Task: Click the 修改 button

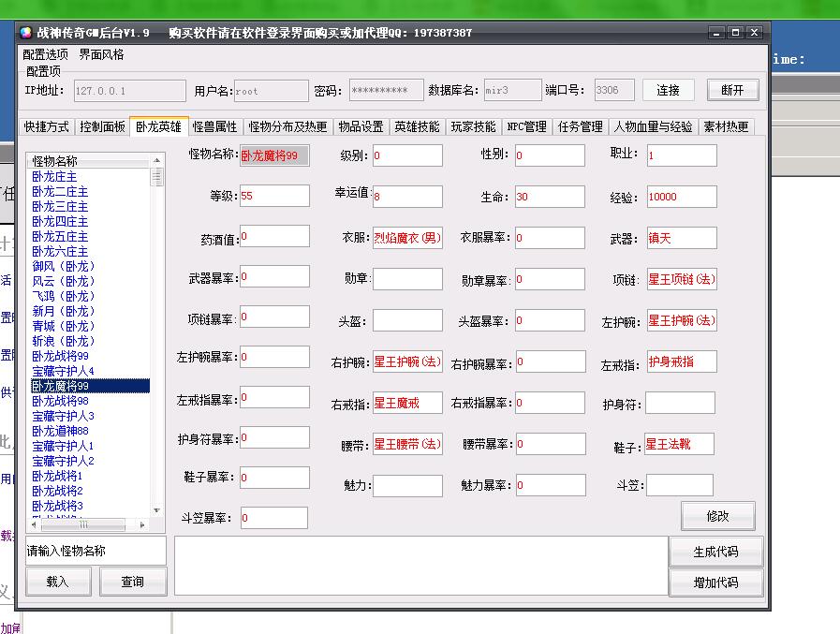Action: (x=718, y=516)
